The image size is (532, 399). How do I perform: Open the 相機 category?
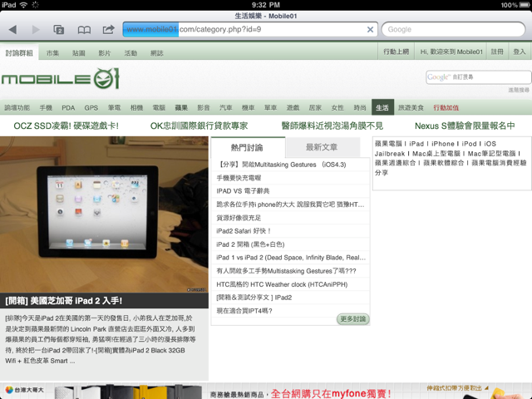pyautogui.click(x=136, y=107)
